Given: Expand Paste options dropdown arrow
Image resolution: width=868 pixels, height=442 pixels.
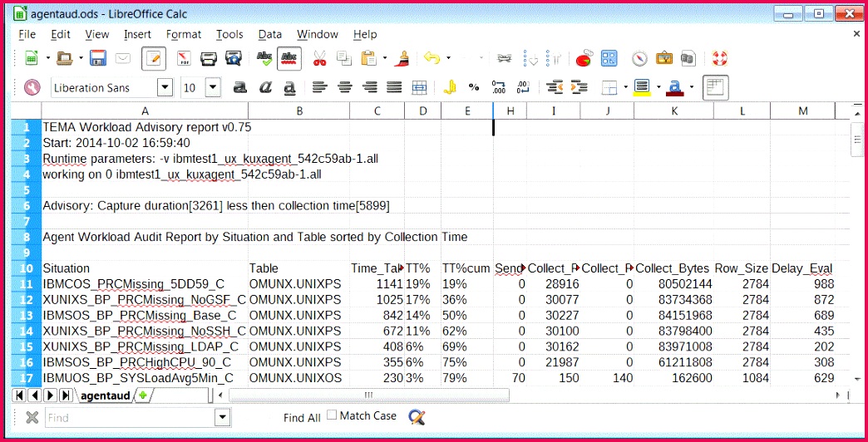Looking at the screenshot, I should (384, 57).
